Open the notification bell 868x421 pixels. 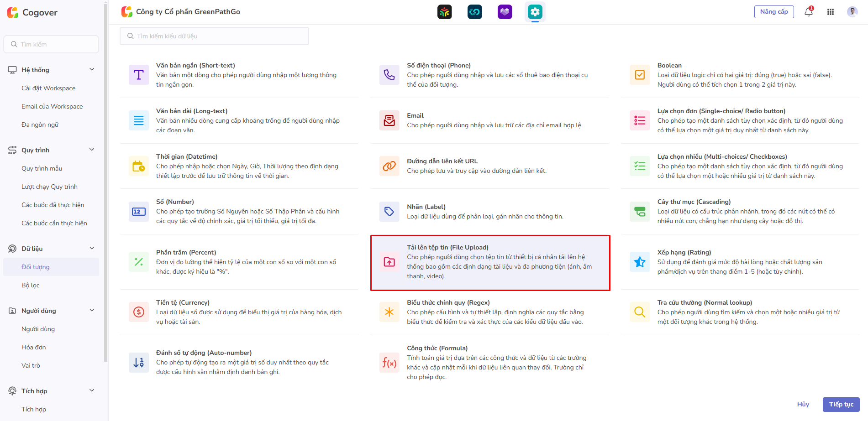click(808, 12)
